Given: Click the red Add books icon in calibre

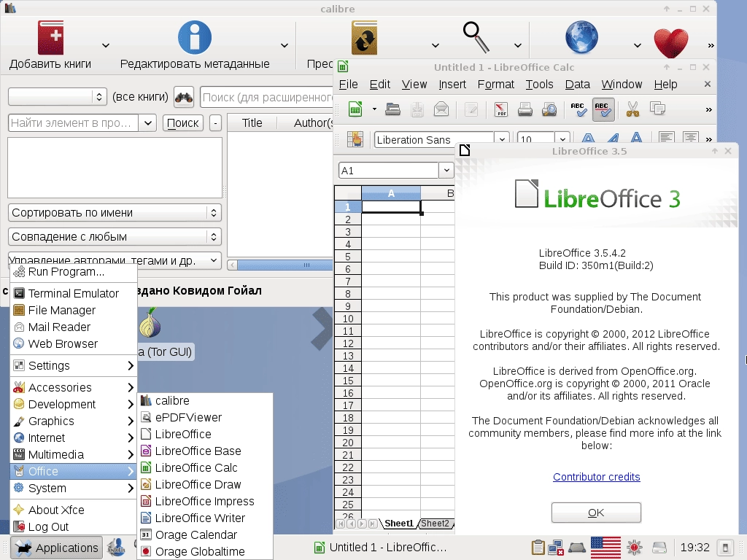Looking at the screenshot, I should pyautogui.click(x=50, y=38).
